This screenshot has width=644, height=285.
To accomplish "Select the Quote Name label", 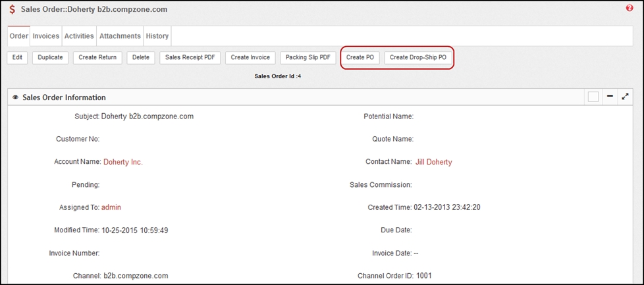I will [392, 140].
